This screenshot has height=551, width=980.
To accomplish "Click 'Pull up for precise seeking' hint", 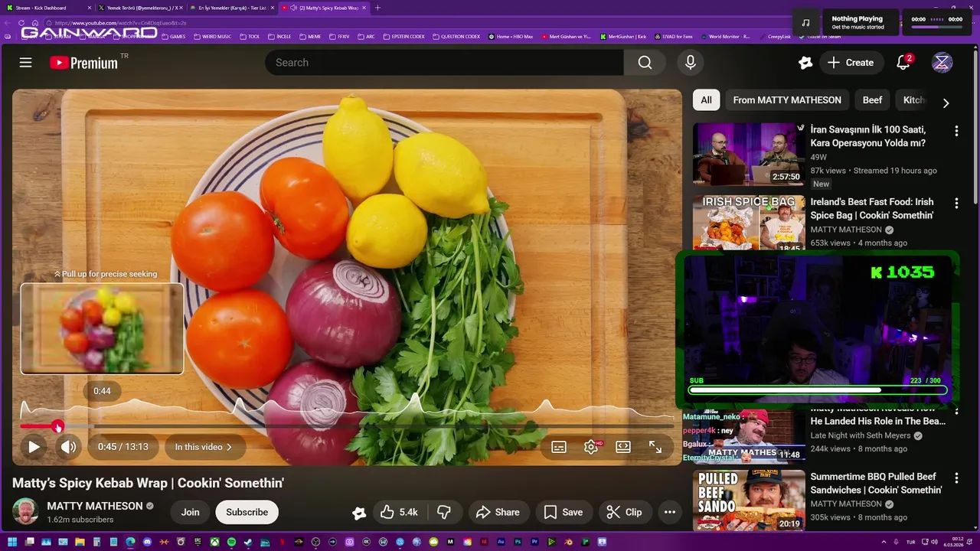I will [105, 274].
